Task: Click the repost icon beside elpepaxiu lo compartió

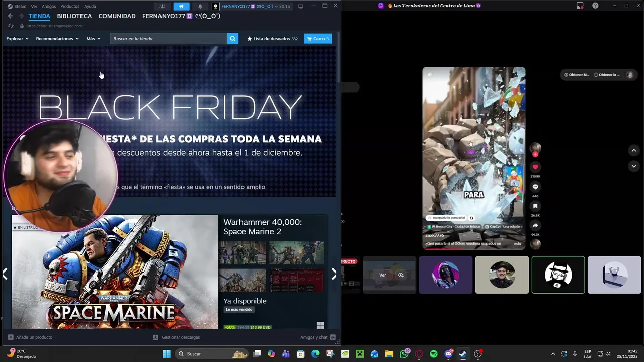Action: pos(471,218)
